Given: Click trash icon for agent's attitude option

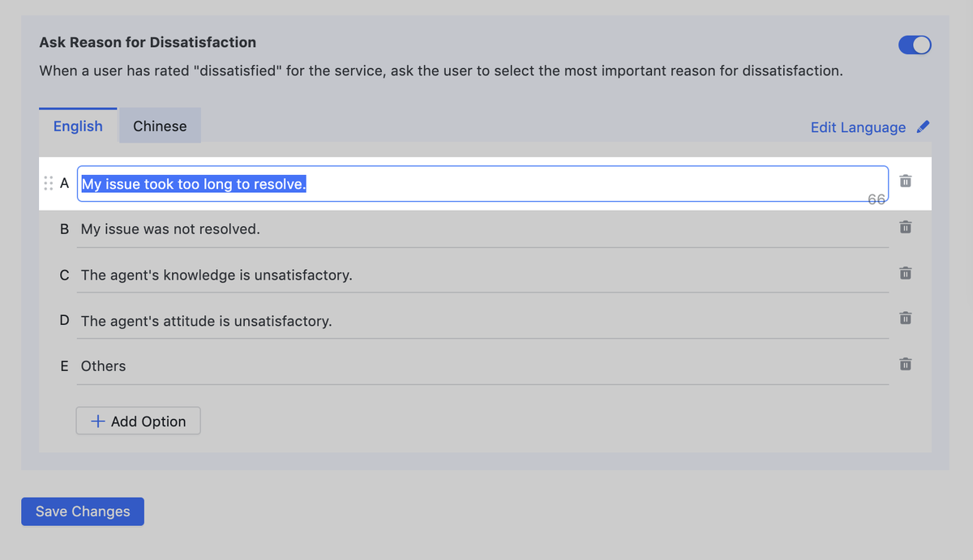Looking at the screenshot, I should click(x=906, y=318).
